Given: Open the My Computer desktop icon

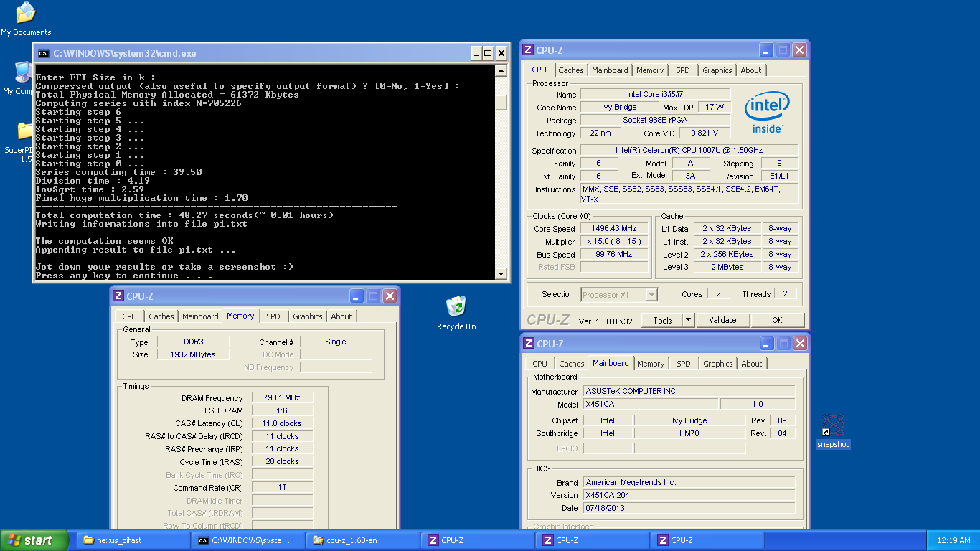Looking at the screenshot, I should point(23,73).
